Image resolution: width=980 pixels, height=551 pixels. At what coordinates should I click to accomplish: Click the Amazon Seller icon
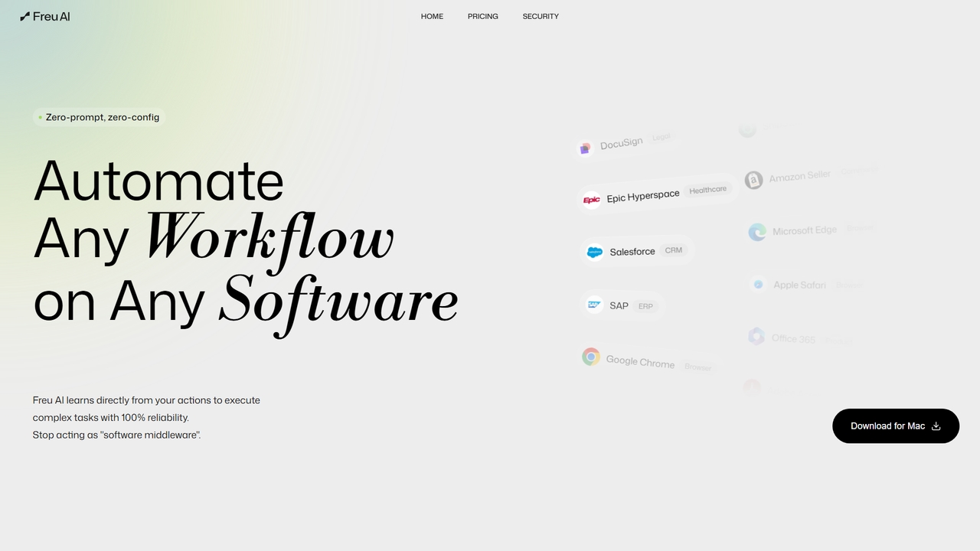pyautogui.click(x=753, y=181)
